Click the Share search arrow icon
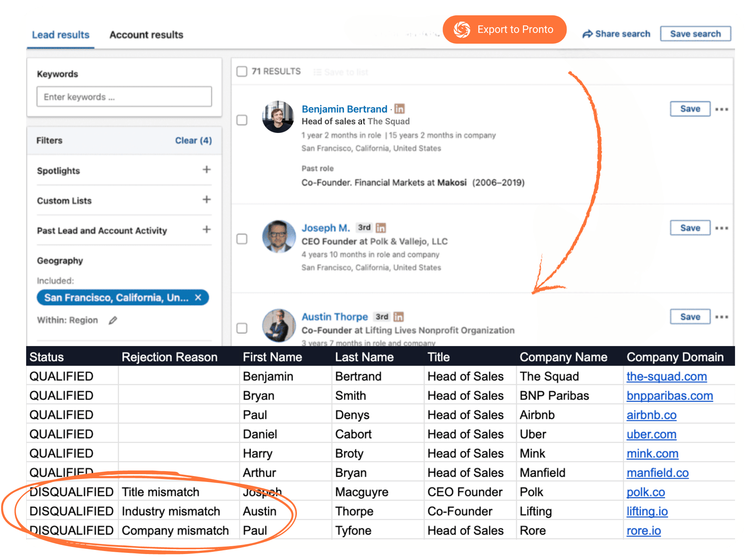This screenshot has width=747, height=560. pyautogui.click(x=588, y=34)
